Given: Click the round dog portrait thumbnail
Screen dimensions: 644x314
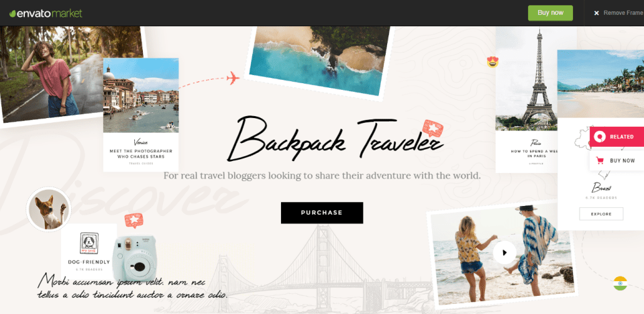Looking at the screenshot, I should click(x=49, y=209).
